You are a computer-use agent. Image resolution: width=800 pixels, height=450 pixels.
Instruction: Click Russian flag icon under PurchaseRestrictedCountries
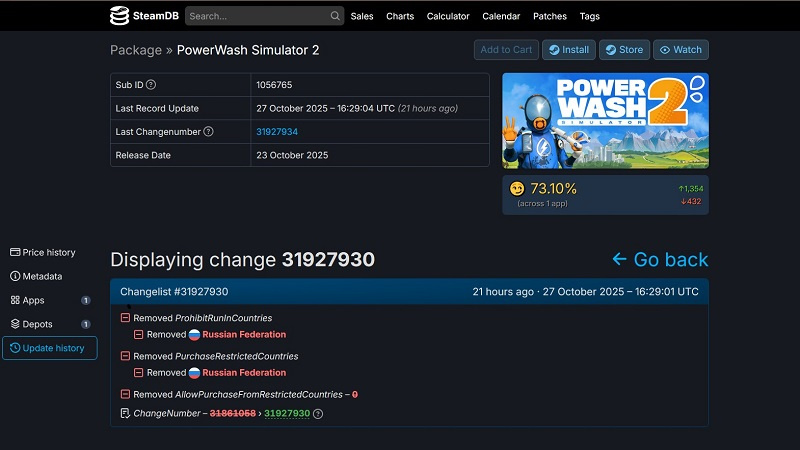[x=194, y=373]
